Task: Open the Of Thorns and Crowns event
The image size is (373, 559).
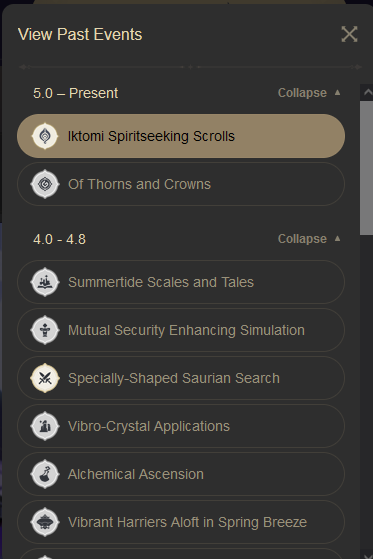Action: click(x=181, y=184)
